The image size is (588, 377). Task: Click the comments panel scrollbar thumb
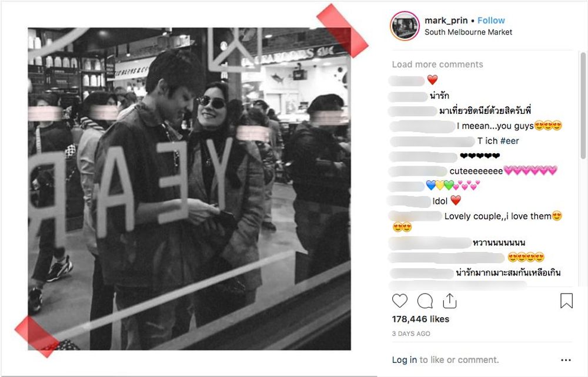point(583,106)
